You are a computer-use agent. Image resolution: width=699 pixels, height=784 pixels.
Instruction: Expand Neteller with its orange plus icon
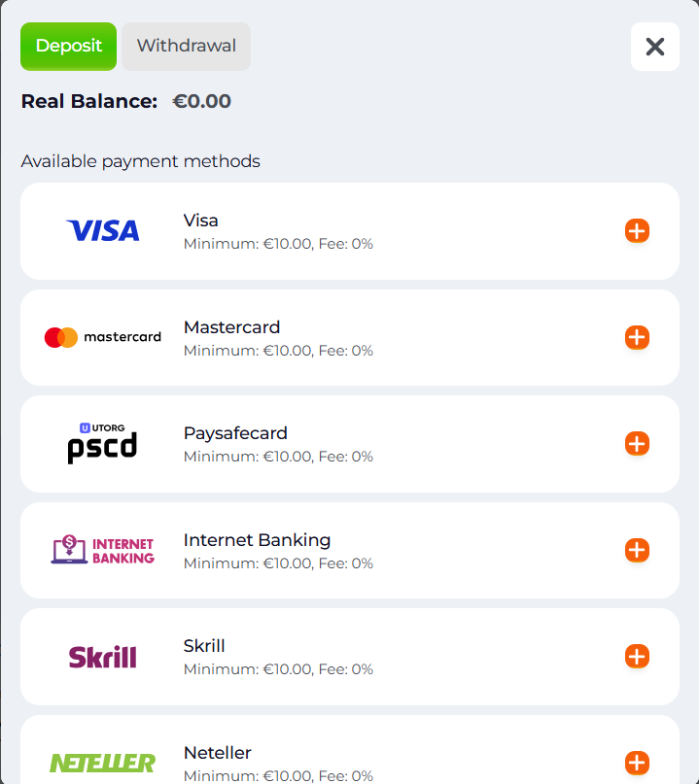[x=637, y=763]
